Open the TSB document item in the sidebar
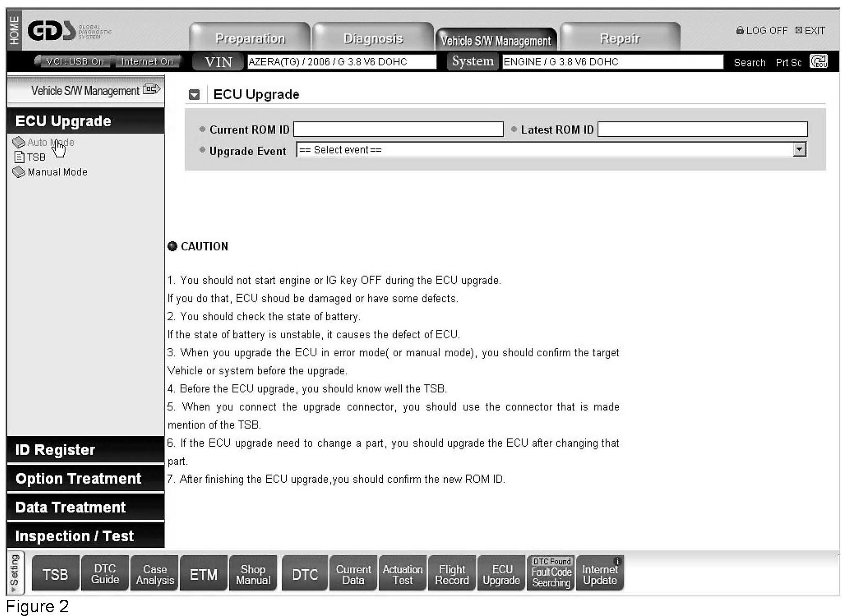 click(x=35, y=157)
